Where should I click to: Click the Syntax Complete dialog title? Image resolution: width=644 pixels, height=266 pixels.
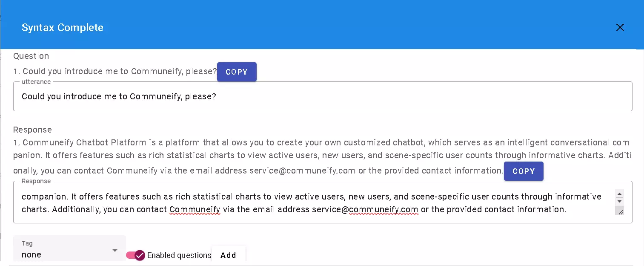click(x=63, y=28)
